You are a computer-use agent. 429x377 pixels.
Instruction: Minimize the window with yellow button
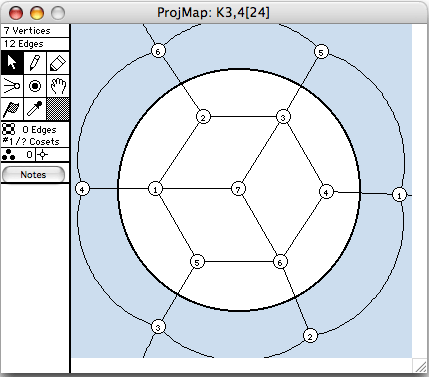[37, 13]
